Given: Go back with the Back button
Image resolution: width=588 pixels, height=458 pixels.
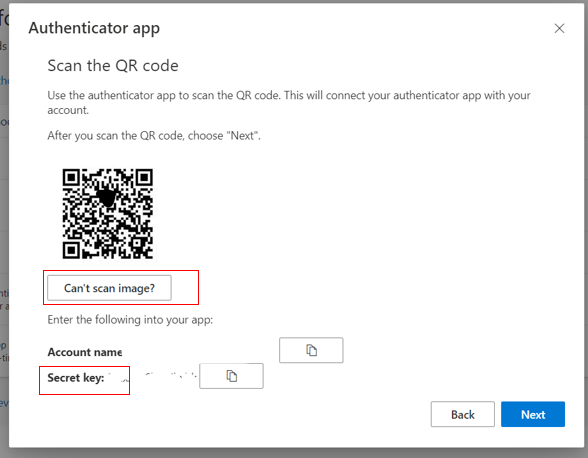Looking at the screenshot, I should (462, 414).
